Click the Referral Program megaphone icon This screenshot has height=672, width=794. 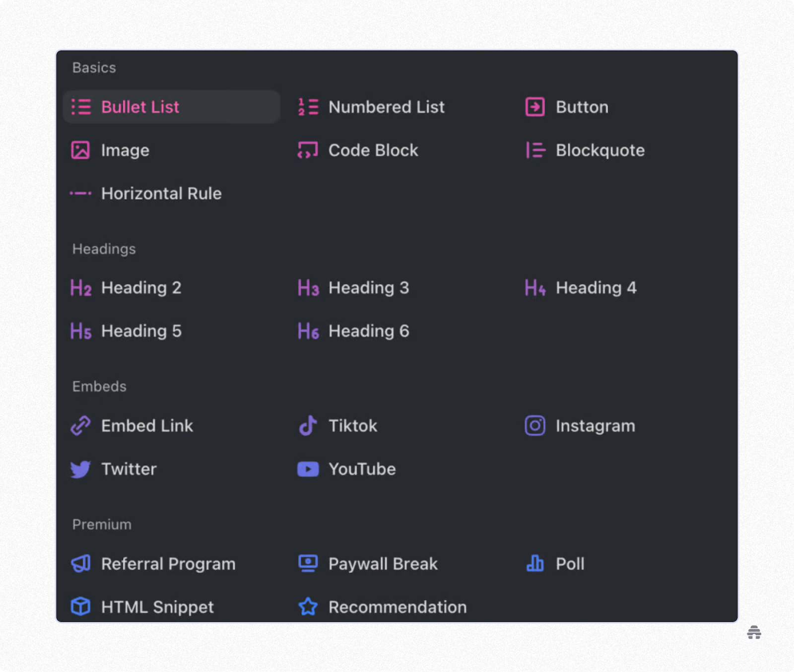pos(81,563)
